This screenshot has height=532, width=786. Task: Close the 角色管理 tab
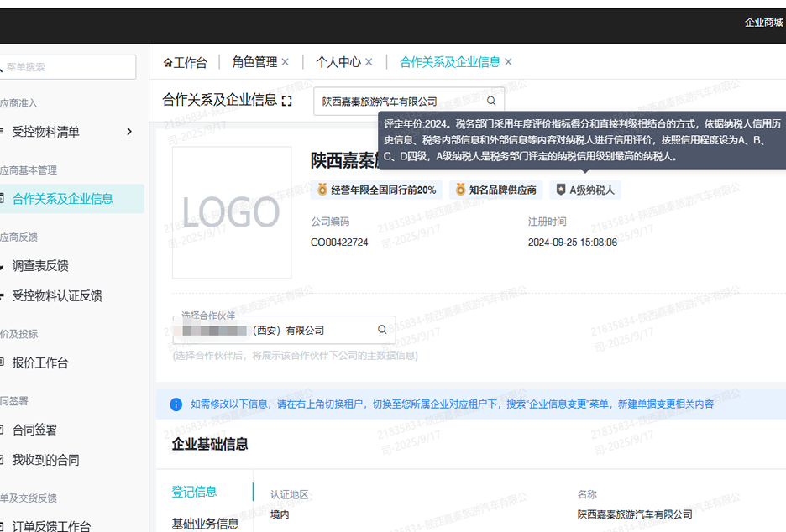[x=286, y=61]
